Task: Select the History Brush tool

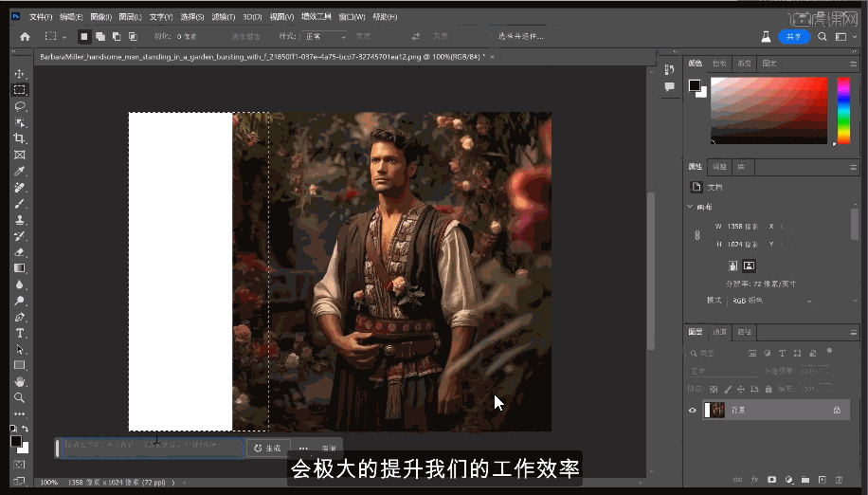Action: coord(19,236)
